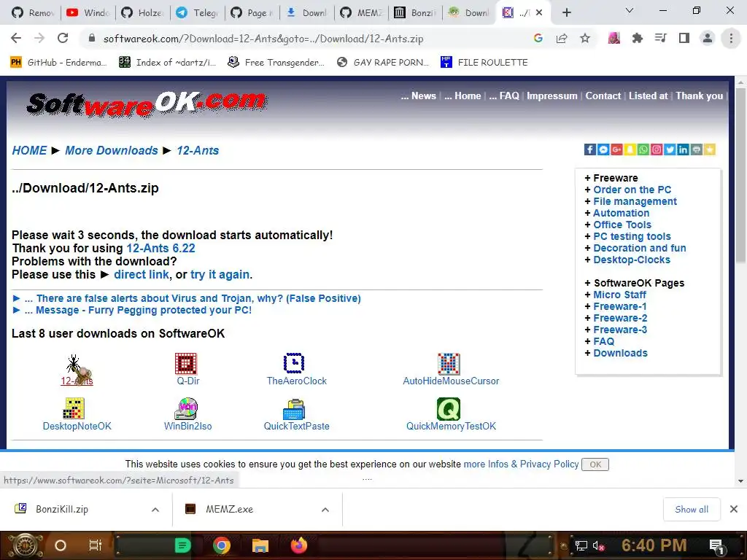The width and height of the screenshot is (747, 560).
Task: Click the direct link for download
Action: (141, 275)
